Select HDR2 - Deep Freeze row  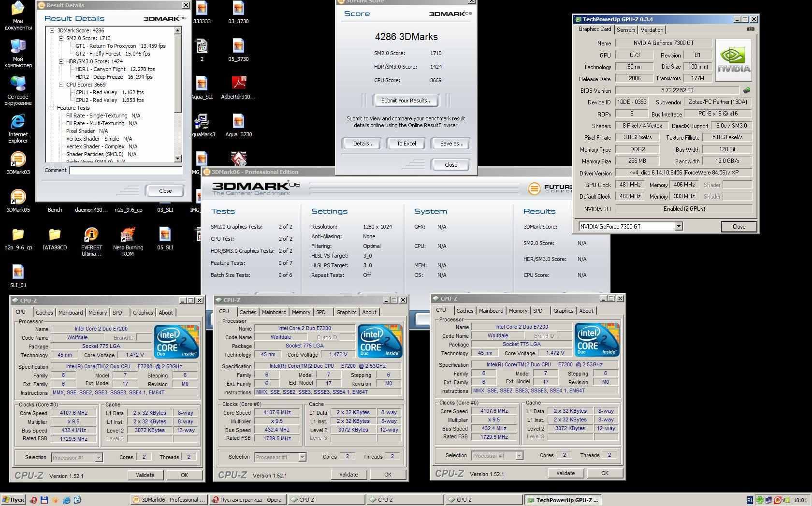click(x=114, y=77)
